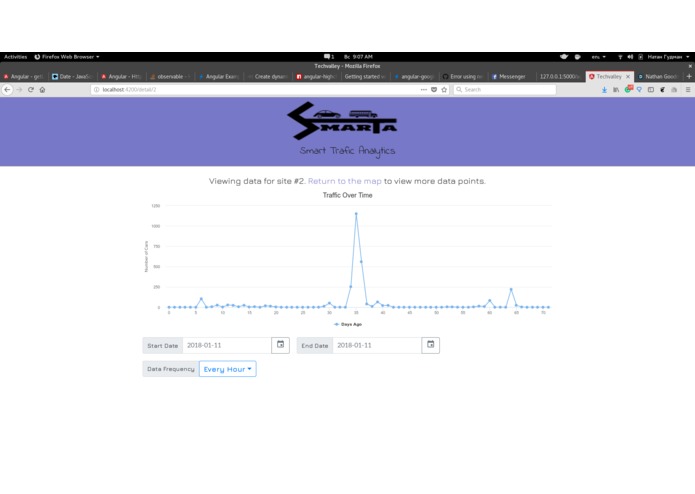The image size is (695, 494).
Task: Click the 'Days Ago' chart legend item
Action: coord(348,324)
